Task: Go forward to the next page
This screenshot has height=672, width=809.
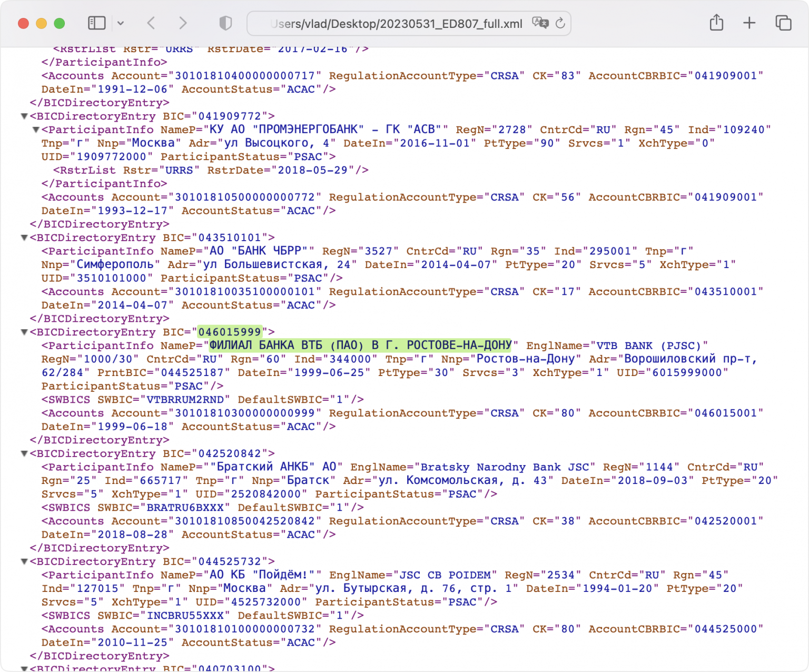Action: [x=183, y=23]
